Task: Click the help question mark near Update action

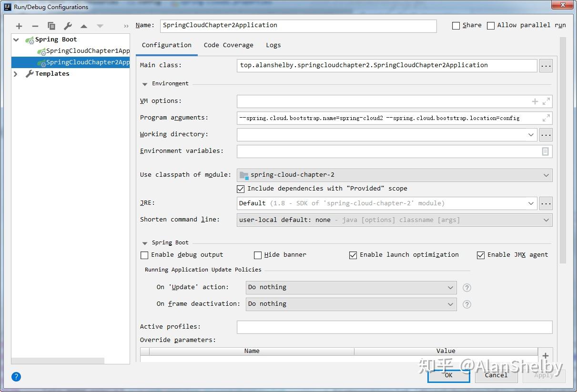Action: 466,287
